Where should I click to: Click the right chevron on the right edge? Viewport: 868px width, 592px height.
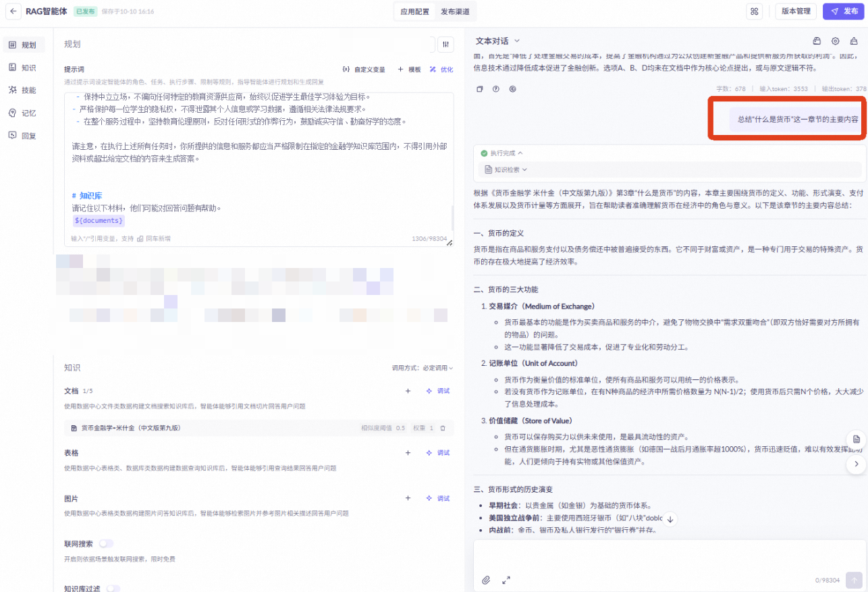(856, 464)
